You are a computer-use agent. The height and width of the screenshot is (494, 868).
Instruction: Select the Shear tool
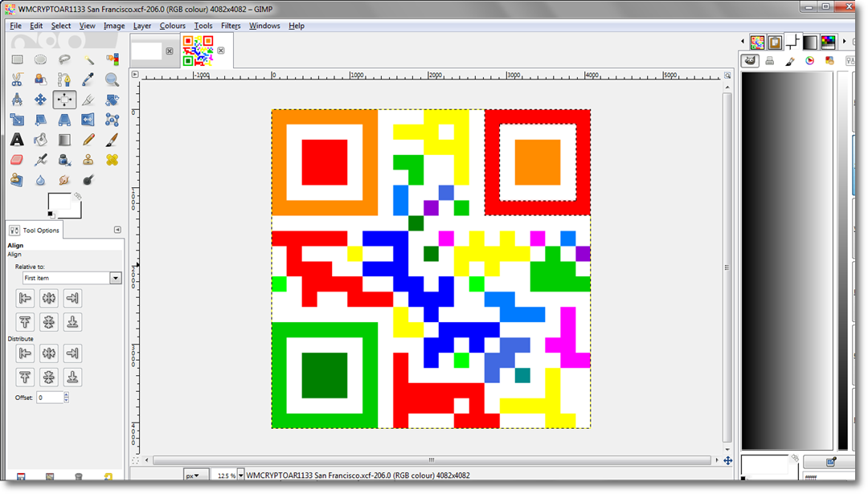[x=40, y=120]
